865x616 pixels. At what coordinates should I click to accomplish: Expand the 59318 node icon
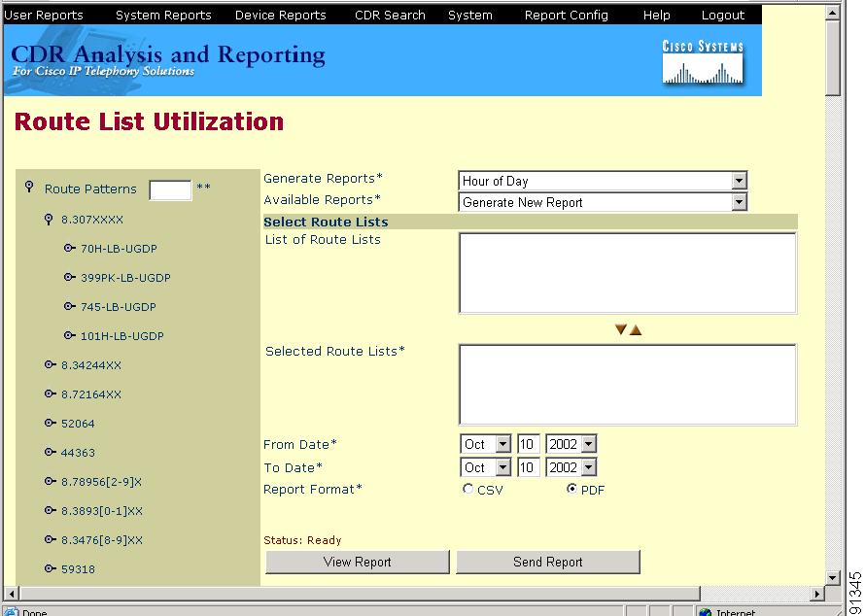tap(51, 568)
